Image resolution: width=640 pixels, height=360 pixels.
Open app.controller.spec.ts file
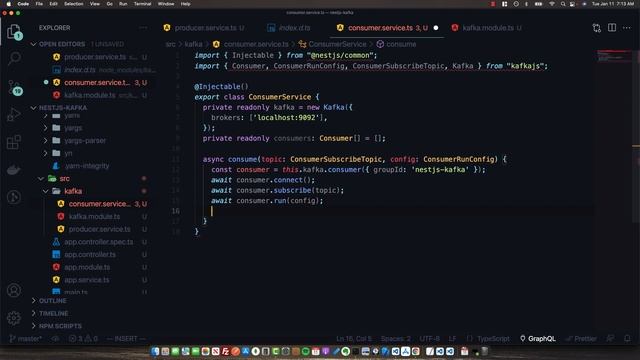pos(98,242)
